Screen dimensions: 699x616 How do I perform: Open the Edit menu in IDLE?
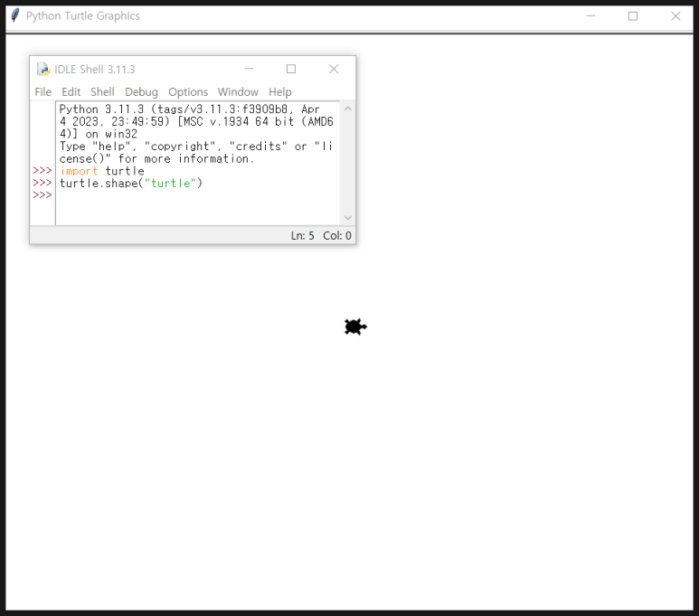coord(71,91)
